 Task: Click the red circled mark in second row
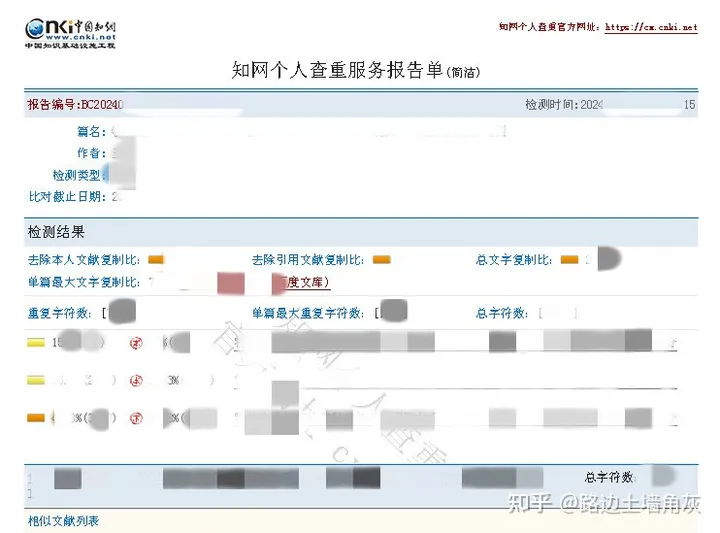(x=136, y=381)
